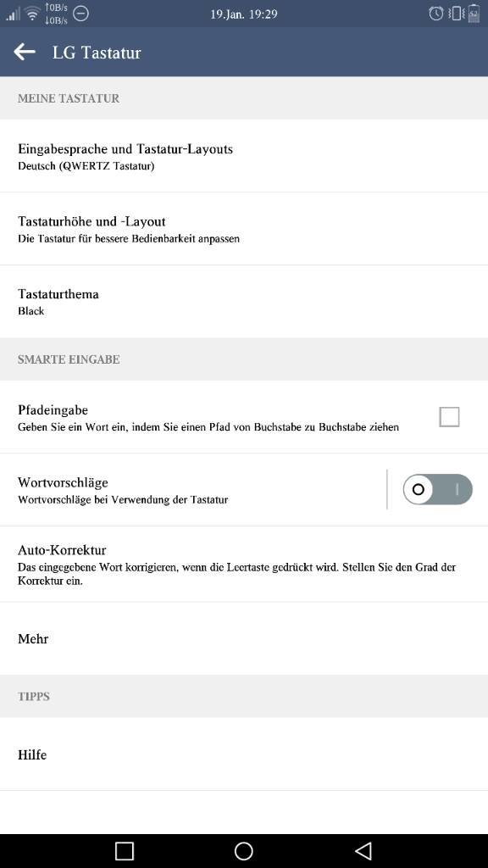Tap the triangle back navigation button

tap(363, 851)
